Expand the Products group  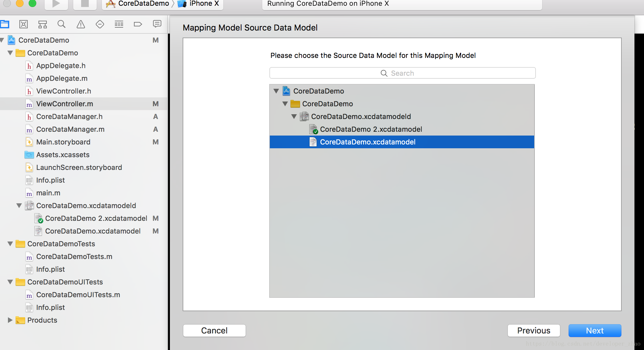click(x=10, y=320)
